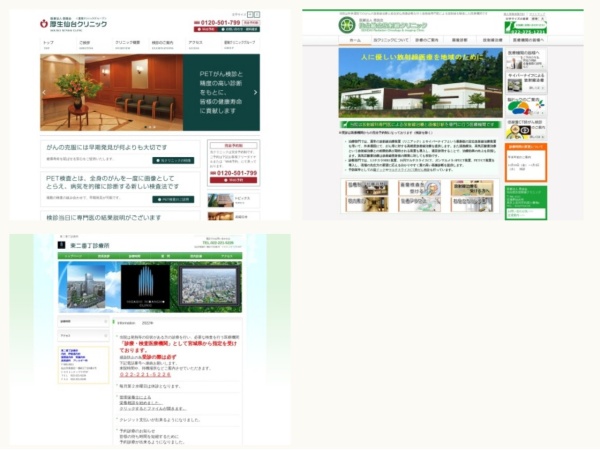Open the アクセス tab in 厚生仙台クリニック menu
The width and height of the screenshot is (600, 450).
(195, 44)
